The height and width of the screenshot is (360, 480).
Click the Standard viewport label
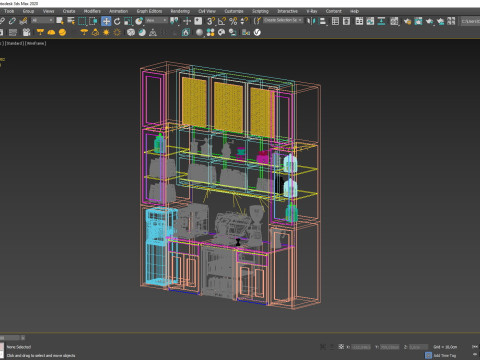pyautogui.click(x=15, y=43)
